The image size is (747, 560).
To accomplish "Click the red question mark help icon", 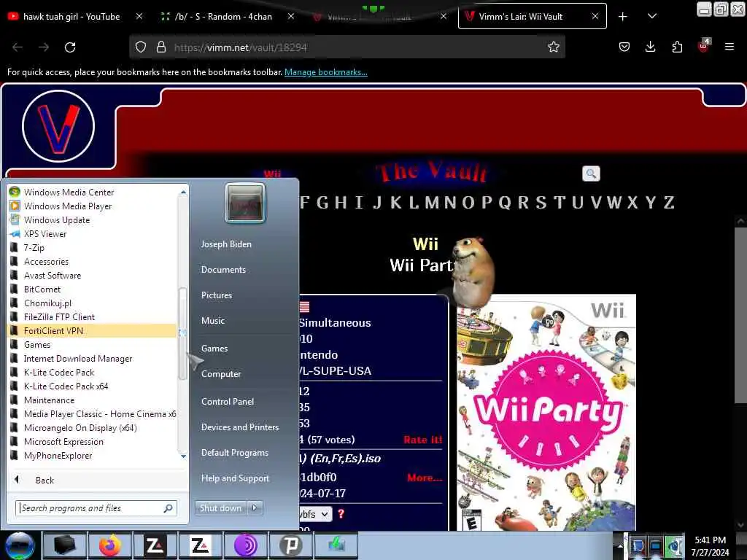I will click(x=341, y=514).
